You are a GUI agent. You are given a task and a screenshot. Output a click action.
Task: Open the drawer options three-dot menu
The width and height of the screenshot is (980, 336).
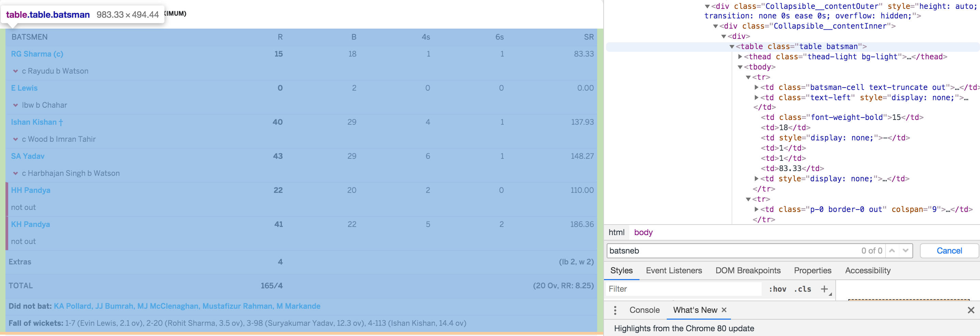pos(615,310)
